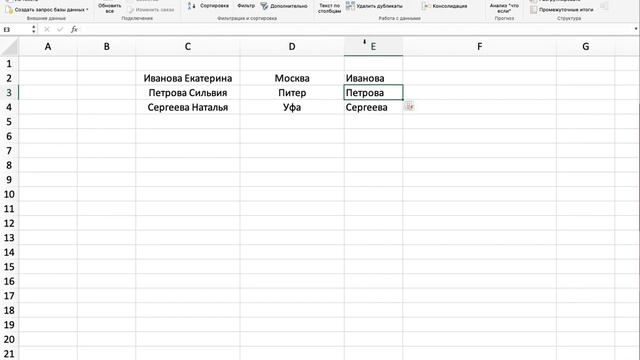The width and height of the screenshot is (640, 360).
Task: Click cell containing Уфа
Action: coord(292,107)
